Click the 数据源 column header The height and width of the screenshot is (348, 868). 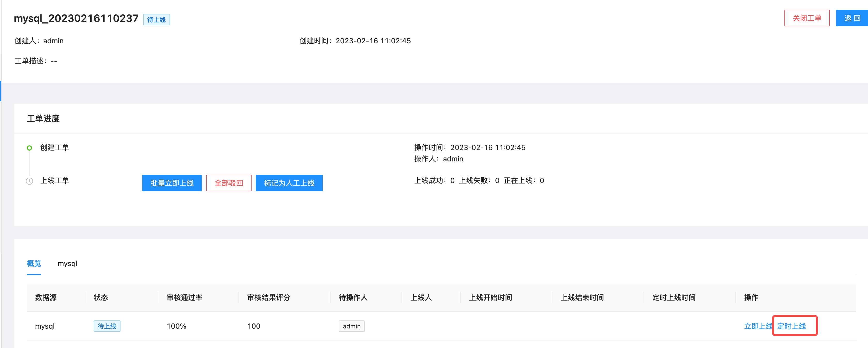point(46,297)
